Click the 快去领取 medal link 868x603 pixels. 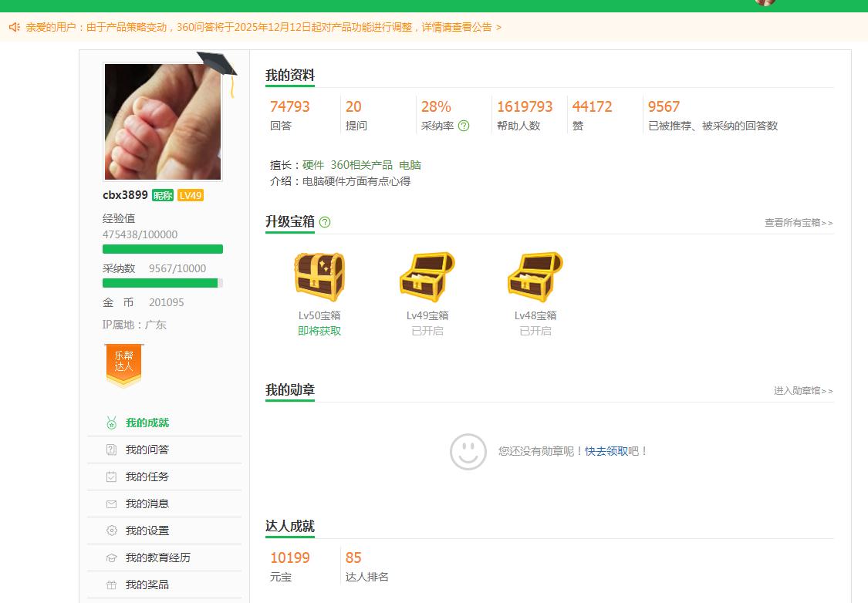[x=606, y=451]
